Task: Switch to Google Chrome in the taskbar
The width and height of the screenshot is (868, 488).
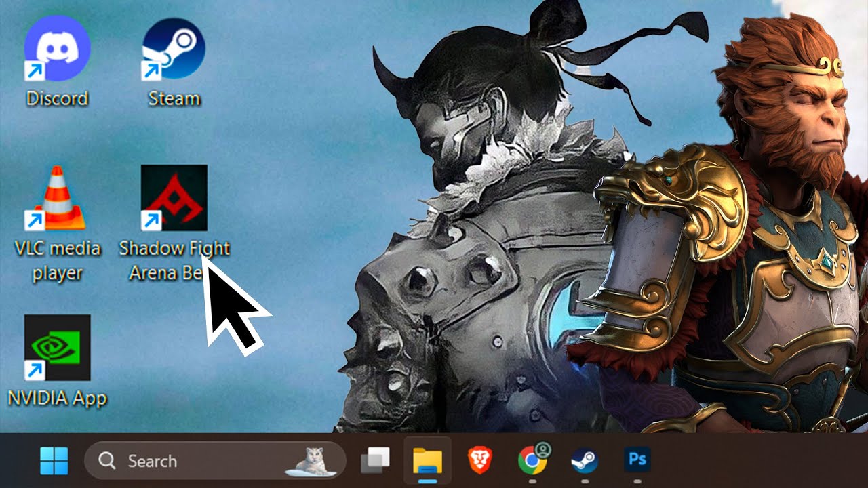Action: (532, 461)
